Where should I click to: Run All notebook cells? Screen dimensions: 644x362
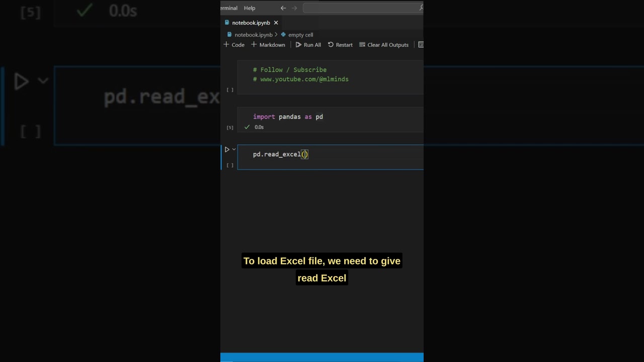coord(308,45)
